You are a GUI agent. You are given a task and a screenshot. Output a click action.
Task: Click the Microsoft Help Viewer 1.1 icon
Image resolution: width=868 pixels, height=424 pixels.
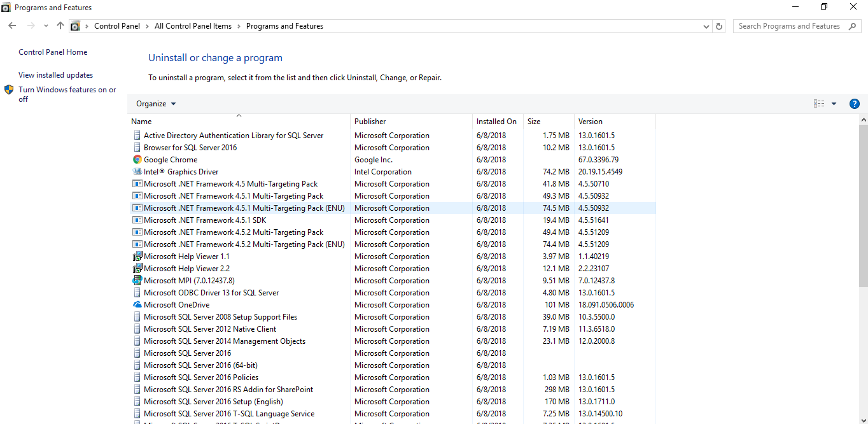pyautogui.click(x=137, y=257)
